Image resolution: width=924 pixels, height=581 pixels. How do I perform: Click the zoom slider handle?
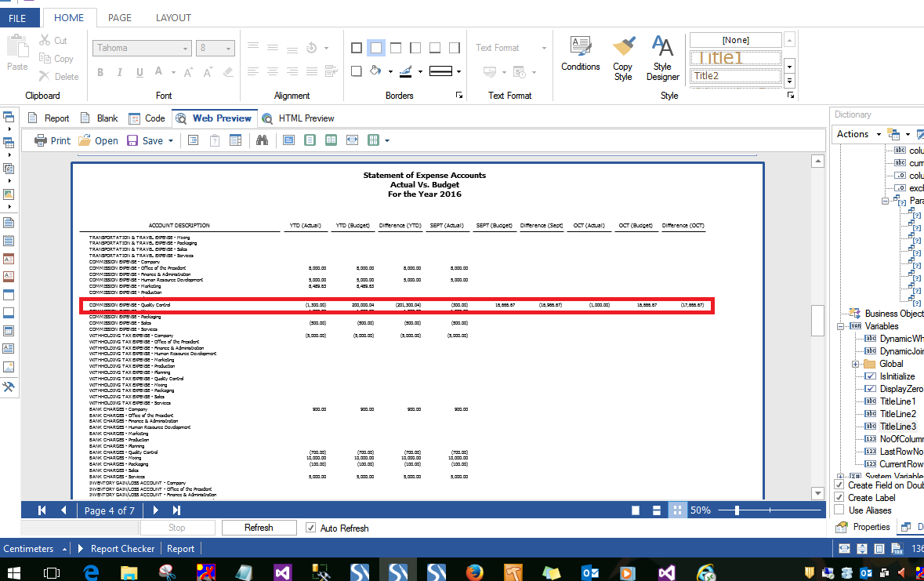(x=737, y=510)
